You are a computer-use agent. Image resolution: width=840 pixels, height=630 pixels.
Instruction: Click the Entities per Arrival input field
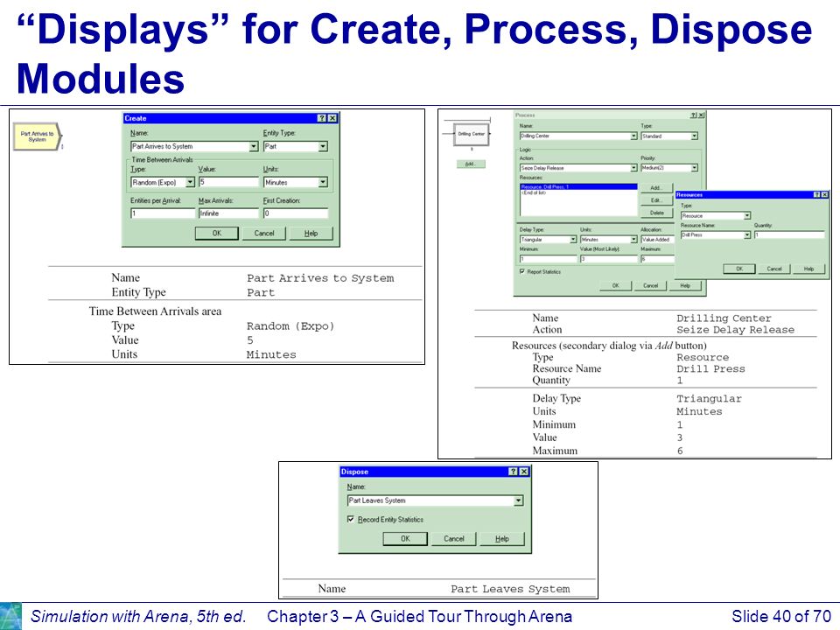(163, 213)
